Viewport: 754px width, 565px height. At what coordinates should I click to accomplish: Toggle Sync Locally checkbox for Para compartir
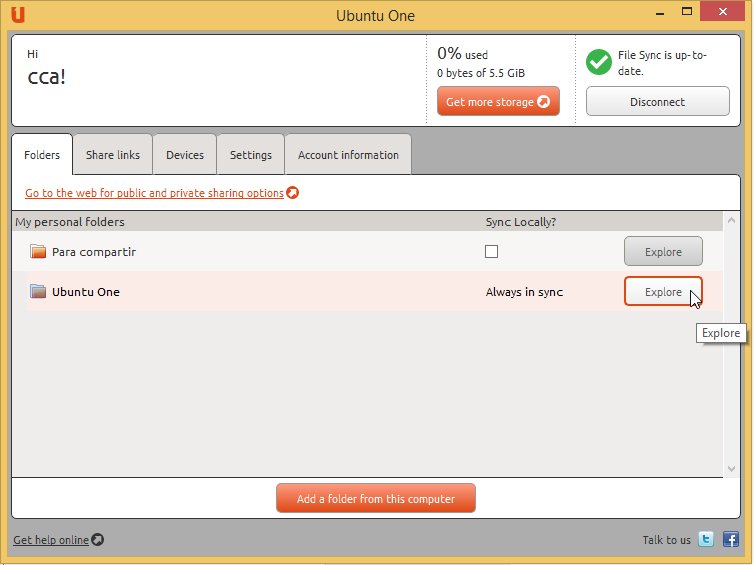point(491,251)
